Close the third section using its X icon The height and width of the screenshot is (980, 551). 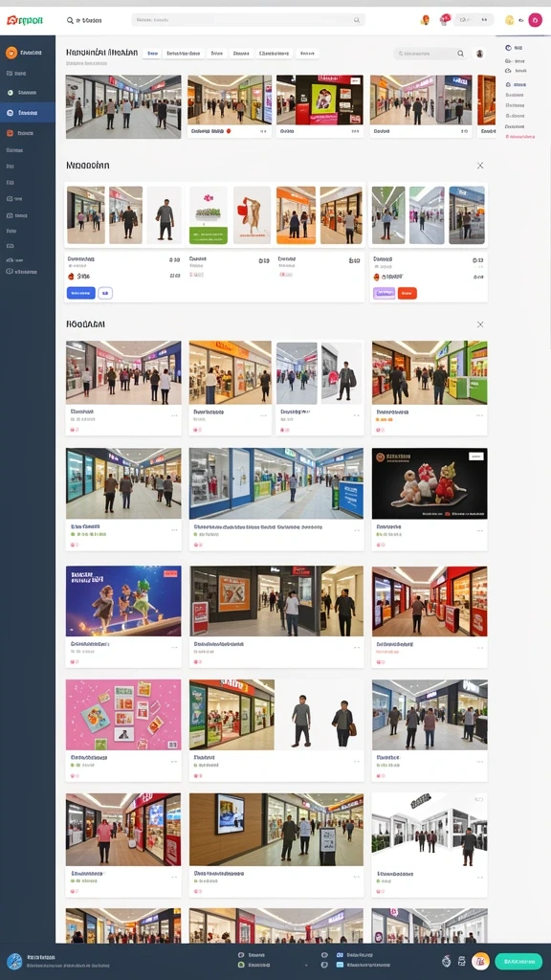480,324
